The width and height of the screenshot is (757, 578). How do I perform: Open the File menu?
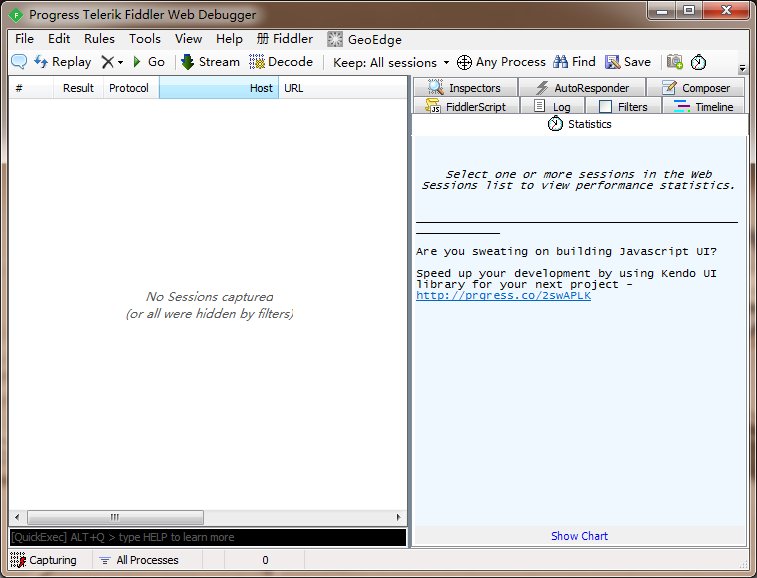click(x=24, y=39)
